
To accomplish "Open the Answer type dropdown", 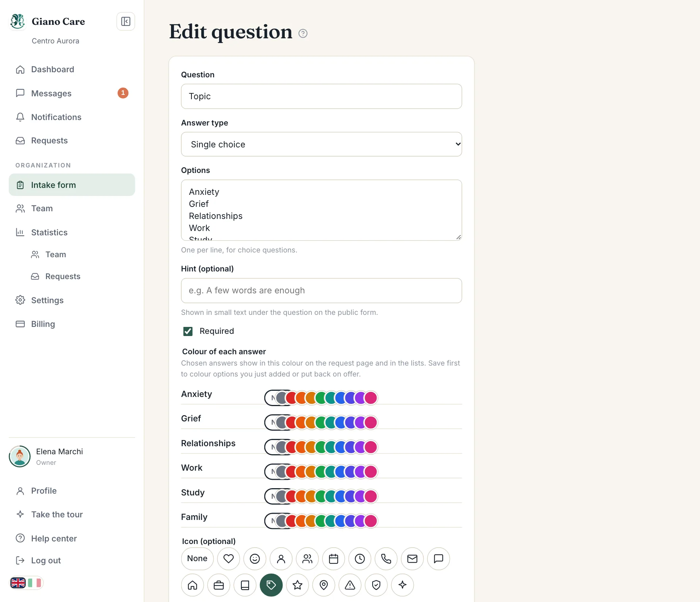I will 322,144.
